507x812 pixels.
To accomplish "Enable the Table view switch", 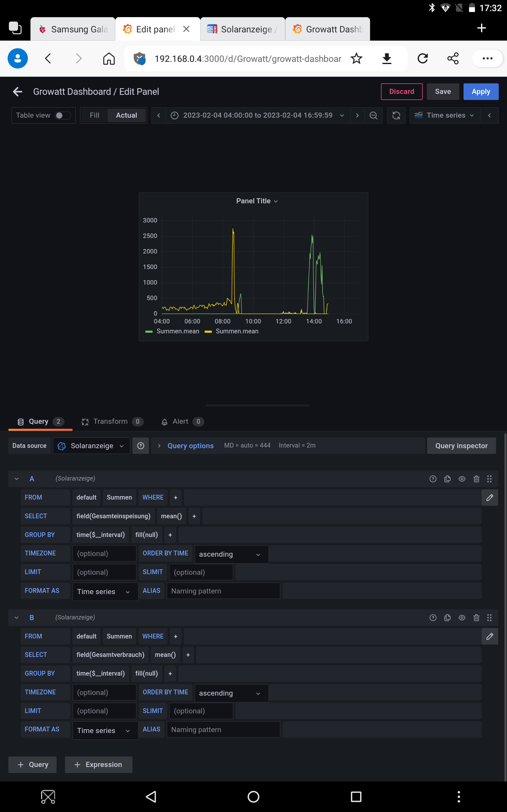I will click(62, 115).
